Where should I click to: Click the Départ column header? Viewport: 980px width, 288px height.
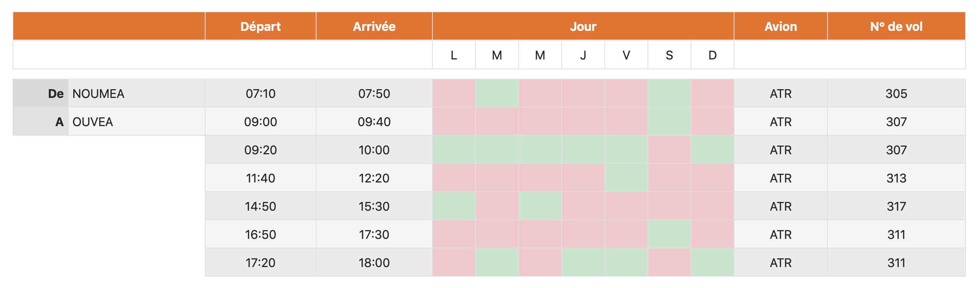260,26
